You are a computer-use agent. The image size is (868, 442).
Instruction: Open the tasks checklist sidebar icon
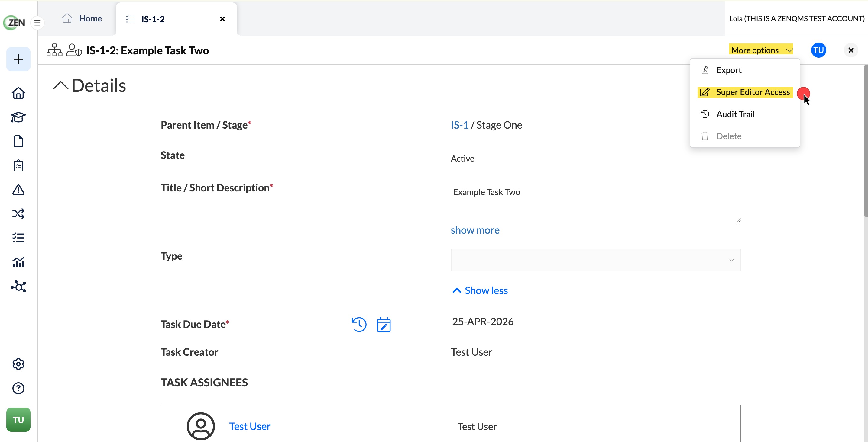tap(18, 238)
